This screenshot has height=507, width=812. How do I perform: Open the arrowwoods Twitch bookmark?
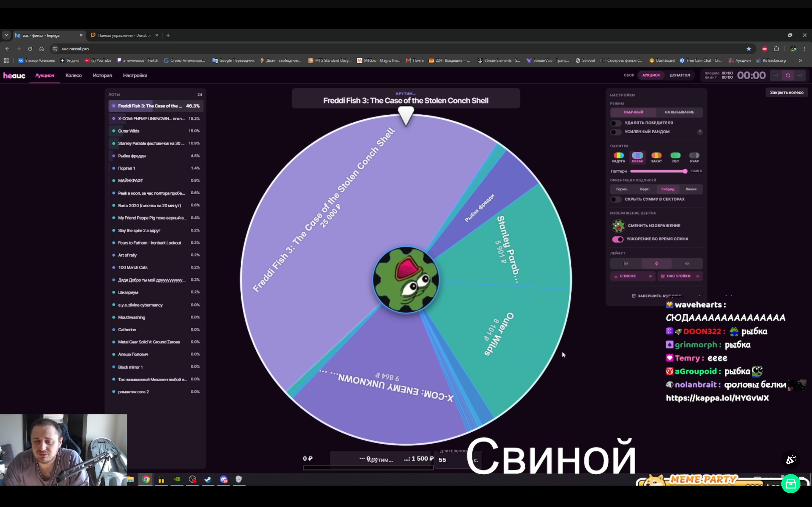coord(137,61)
